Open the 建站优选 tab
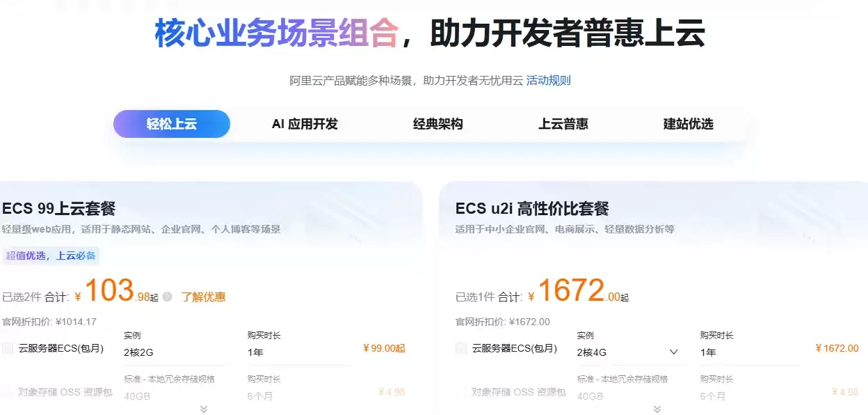 689,124
